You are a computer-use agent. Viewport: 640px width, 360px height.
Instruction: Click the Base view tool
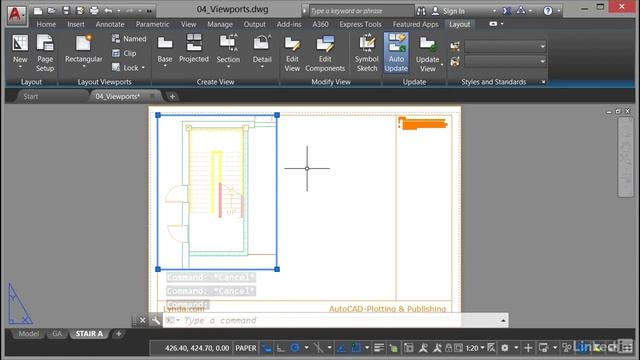tap(165, 51)
